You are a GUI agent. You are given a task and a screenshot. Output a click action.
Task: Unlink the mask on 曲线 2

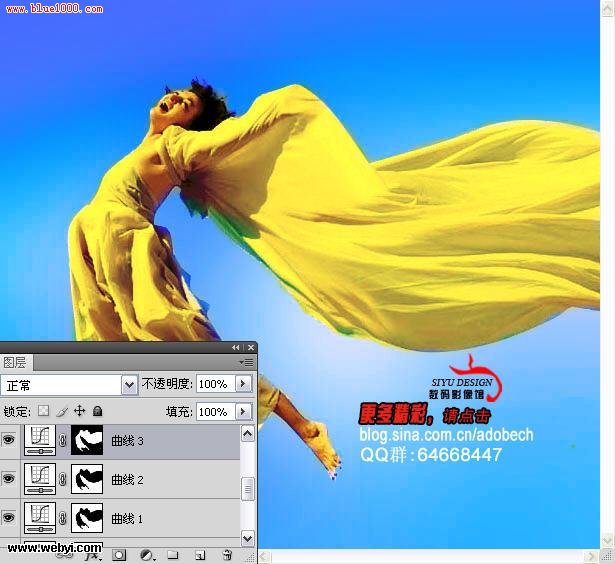point(62,479)
